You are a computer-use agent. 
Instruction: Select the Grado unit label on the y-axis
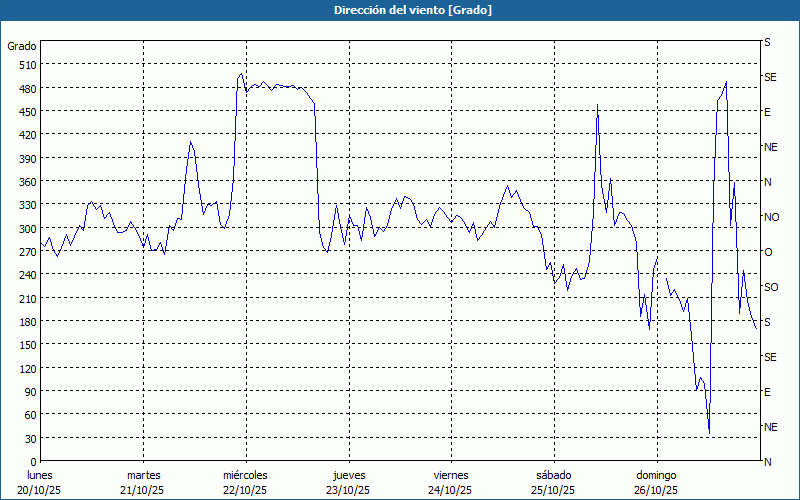tap(22, 46)
